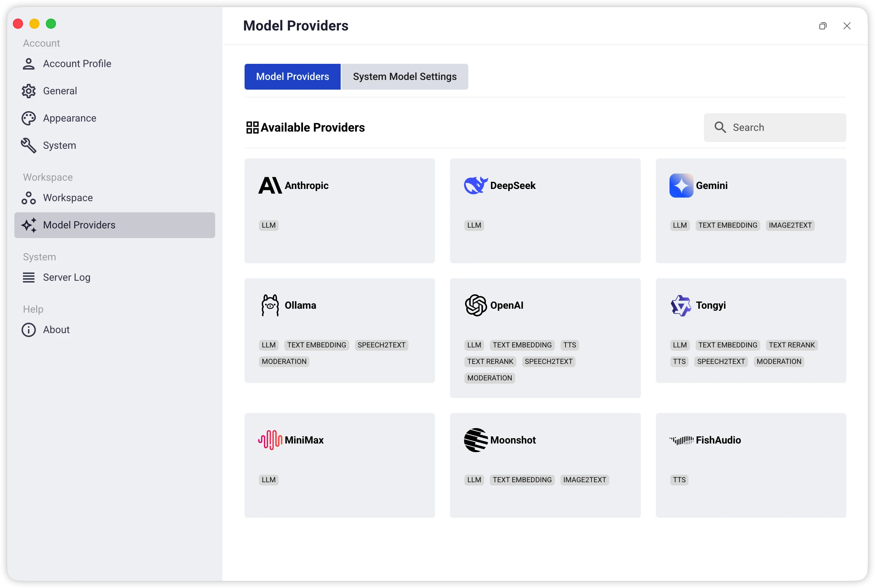Click Gemini's IMAGE2TEXT tag
This screenshot has width=875, height=588.
pos(790,226)
